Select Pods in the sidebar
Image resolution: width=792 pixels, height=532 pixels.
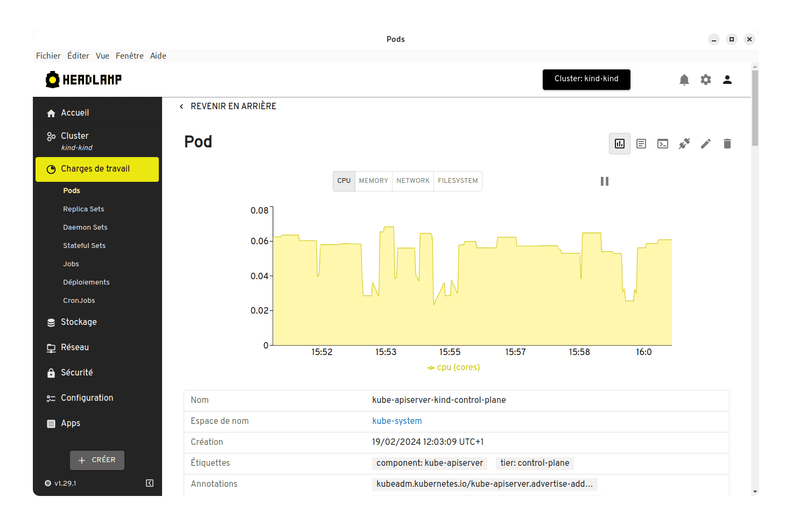(x=71, y=191)
